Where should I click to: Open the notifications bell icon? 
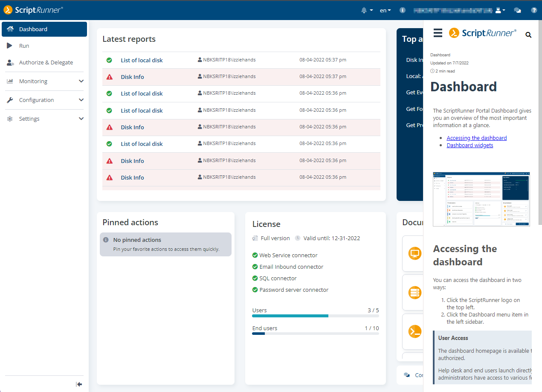coord(364,10)
